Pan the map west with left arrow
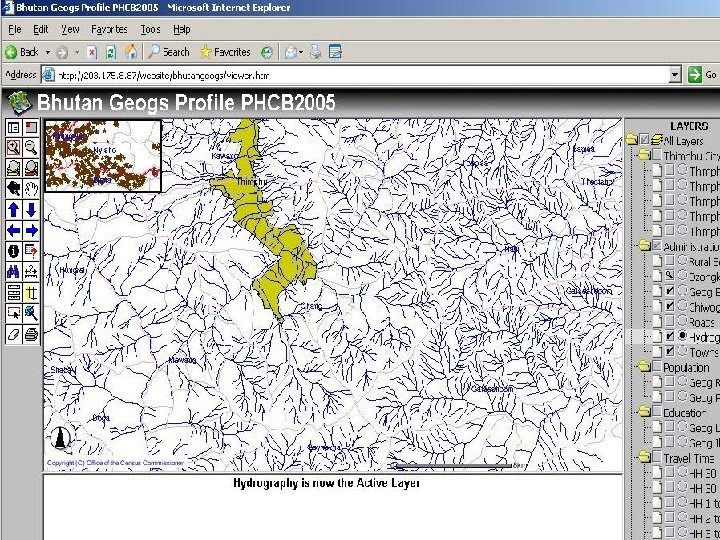 click(14, 230)
